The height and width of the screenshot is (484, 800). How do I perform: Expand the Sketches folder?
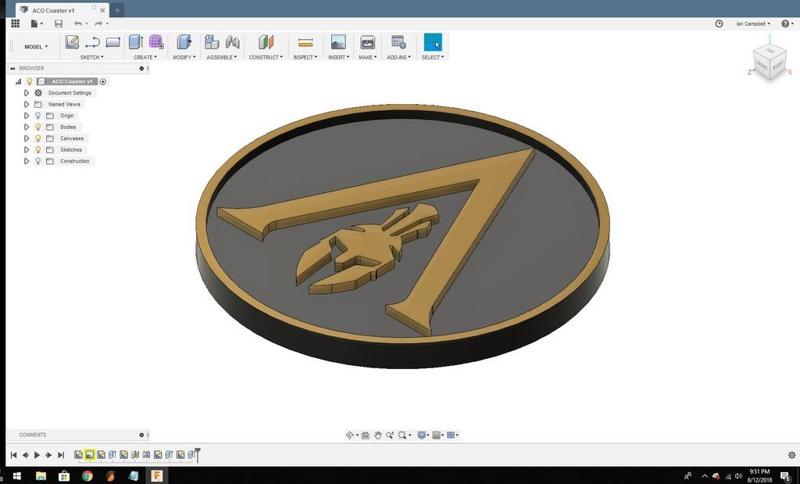coord(27,149)
